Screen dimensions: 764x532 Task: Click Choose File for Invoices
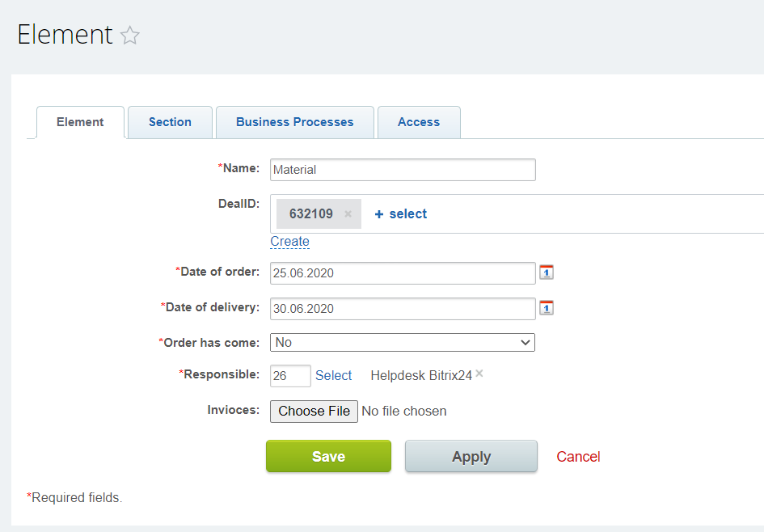pyautogui.click(x=314, y=412)
